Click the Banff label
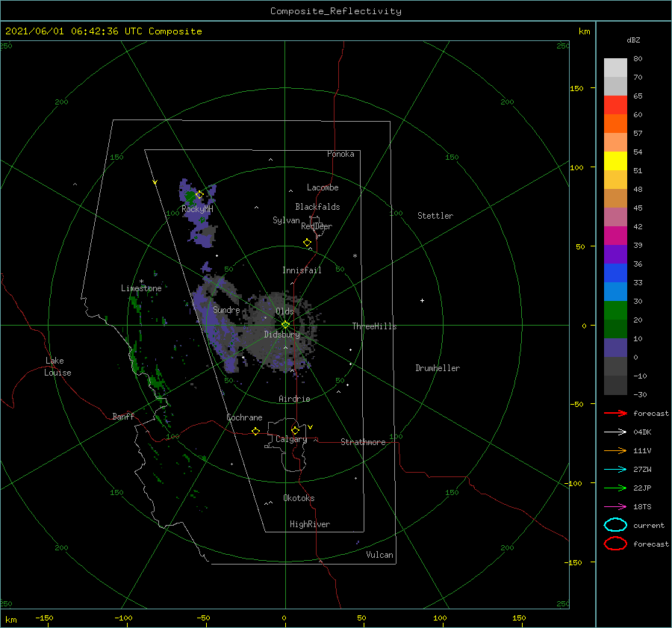The height and width of the screenshot is (628, 672). 123,416
